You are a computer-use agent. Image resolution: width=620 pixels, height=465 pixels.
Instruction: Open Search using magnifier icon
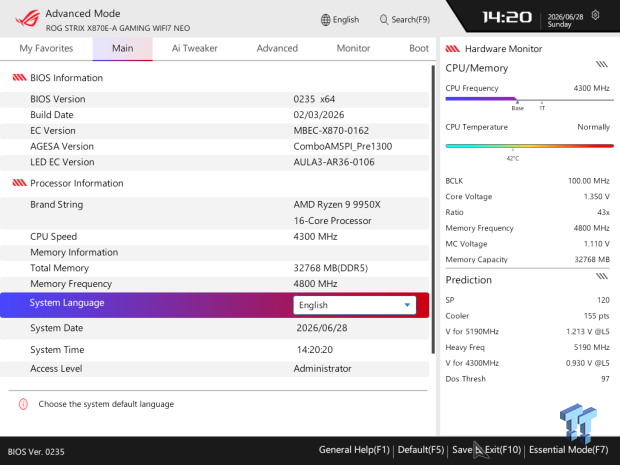click(x=384, y=19)
